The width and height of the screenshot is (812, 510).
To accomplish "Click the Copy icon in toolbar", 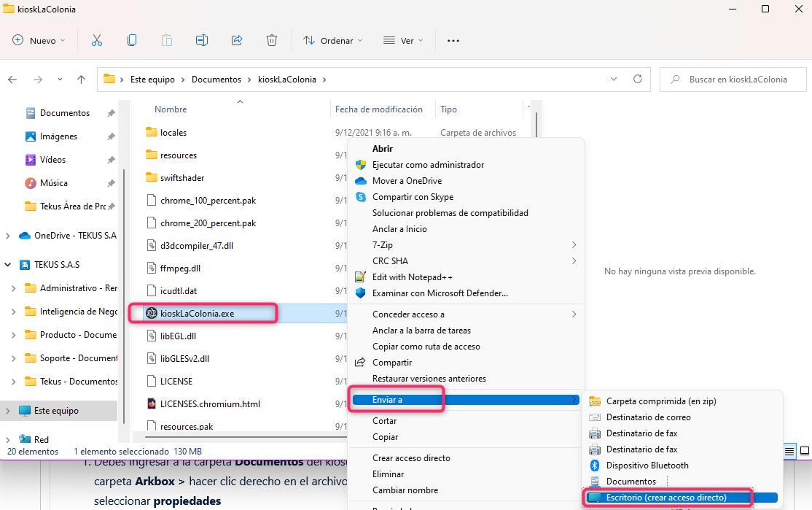I will [x=132, y=41].
